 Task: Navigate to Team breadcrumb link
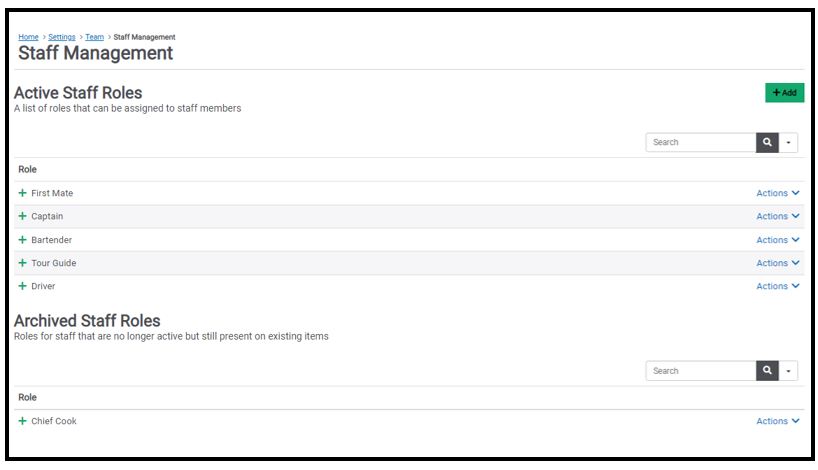94,37
